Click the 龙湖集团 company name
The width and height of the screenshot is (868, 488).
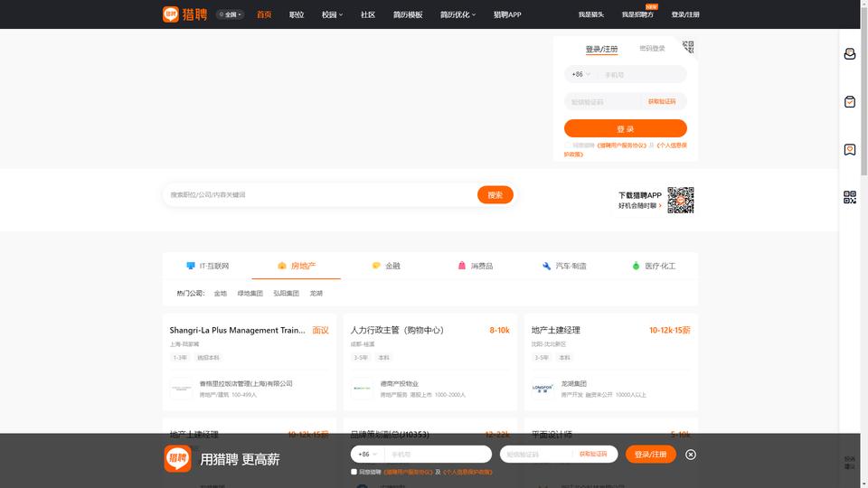(x=573, y=383)
